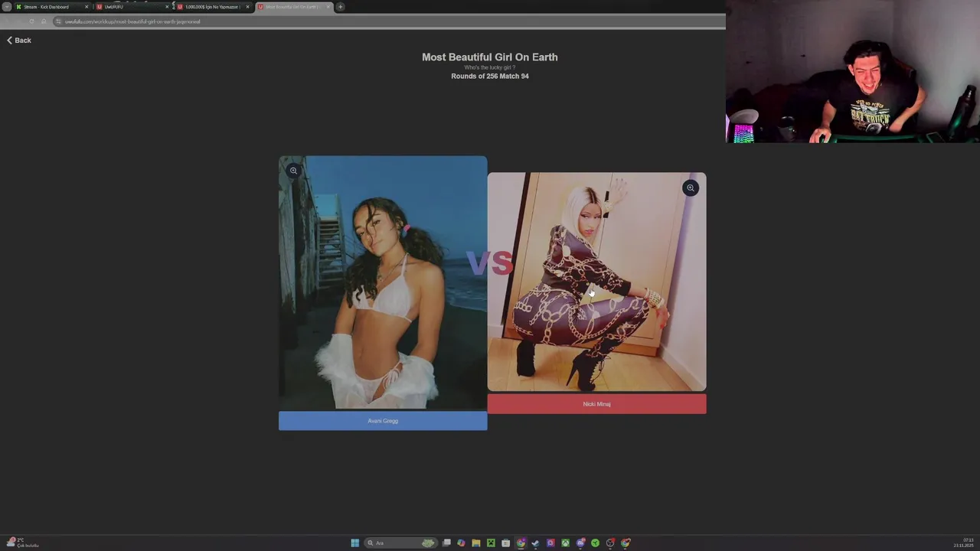Reload the current page
The width and height of the screenshot is (980, 551).
coord(31,21)
